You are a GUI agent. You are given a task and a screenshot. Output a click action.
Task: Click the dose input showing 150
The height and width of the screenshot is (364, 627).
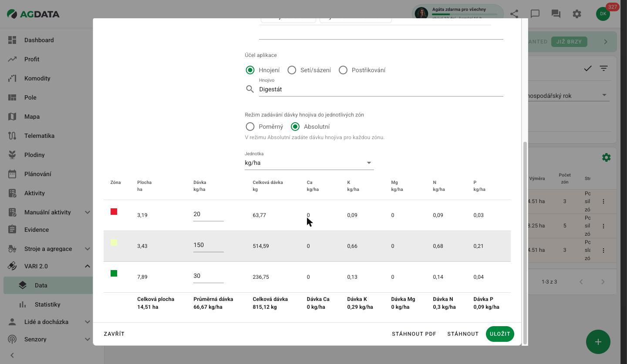pyautogui.click(x=209, y=245)
